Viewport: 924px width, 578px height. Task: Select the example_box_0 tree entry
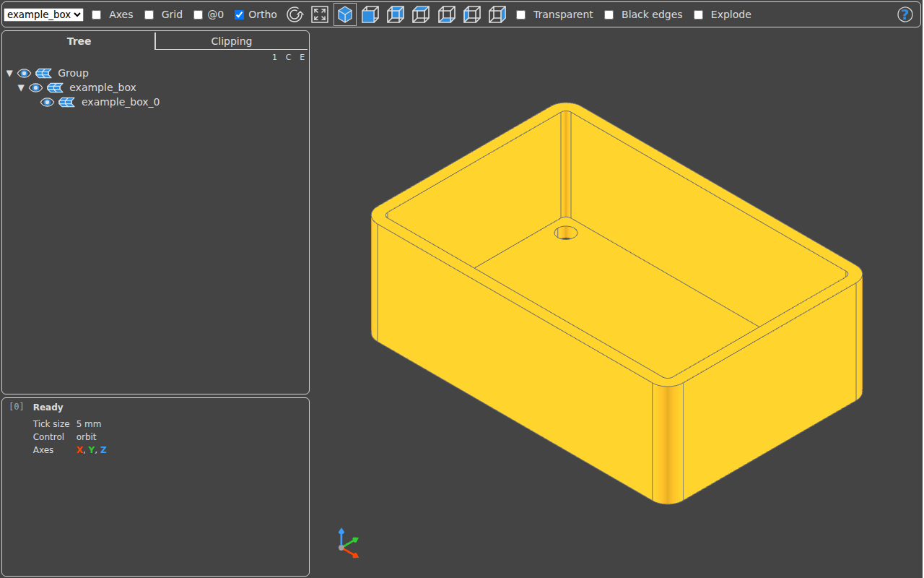pyautogui.click(x=121, y=102)
